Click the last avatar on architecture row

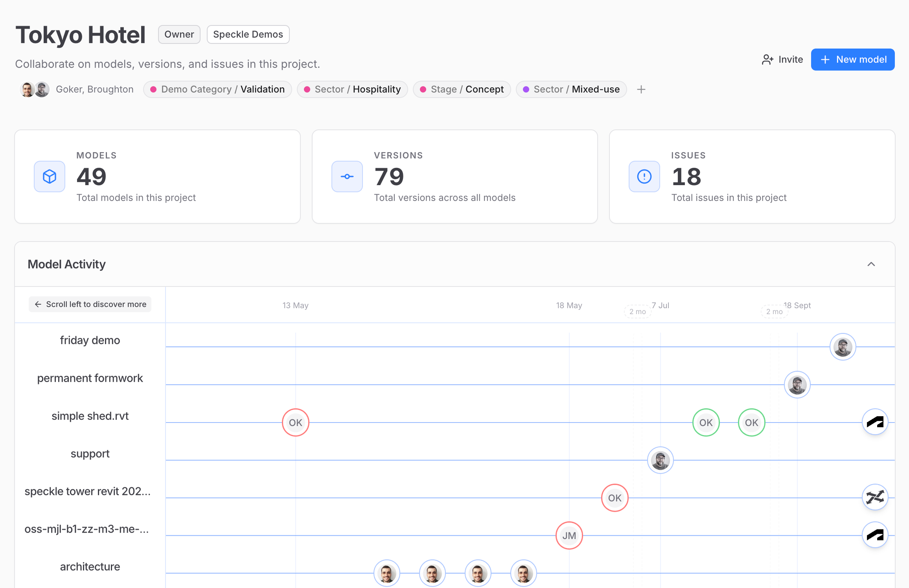(x=523, y=573)
